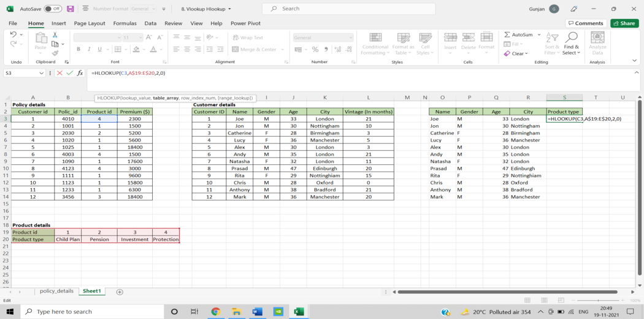Click the Decrease Decimal icon
Screen dimensions: 644x319
pos(349,49)
